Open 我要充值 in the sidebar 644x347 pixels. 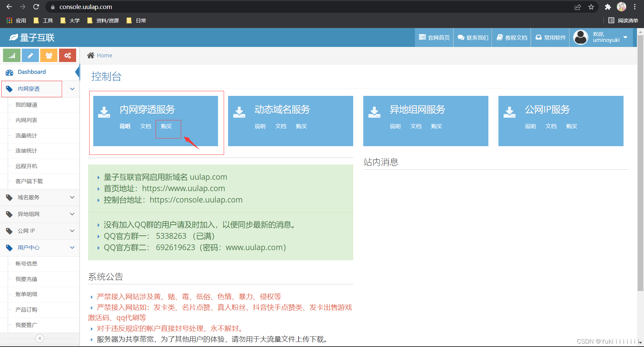point(26,279)
